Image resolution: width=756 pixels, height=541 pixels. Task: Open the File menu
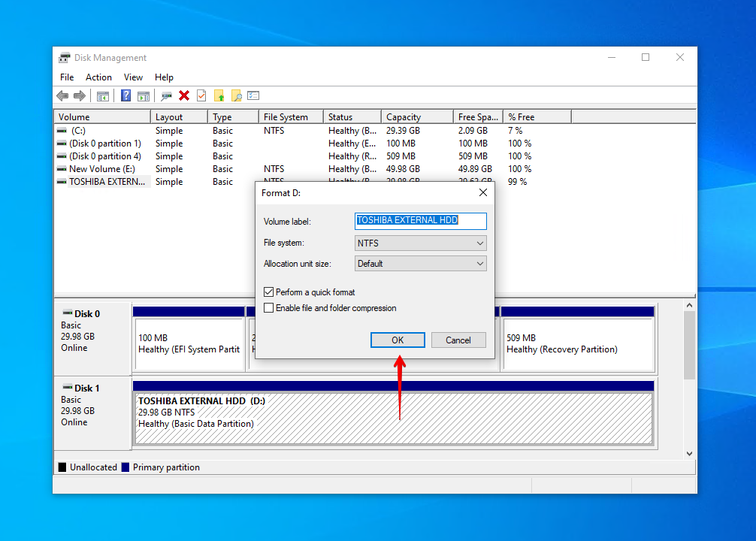(x=67, y=77)
